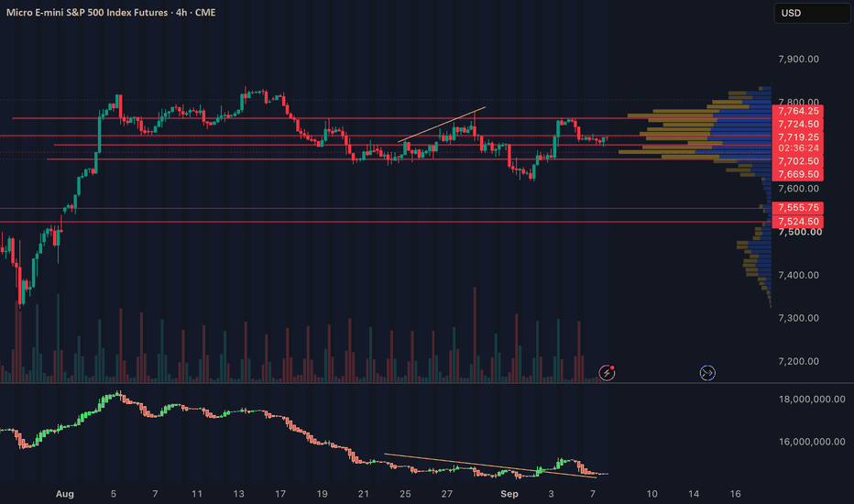Click the 18,000,000.00 indicator scale label
This screenshot has width=854, height=504.
(x=812, y=399)
